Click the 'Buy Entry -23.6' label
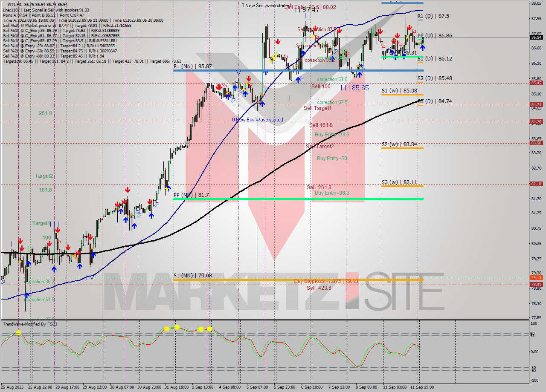 [x=332, y=135]
